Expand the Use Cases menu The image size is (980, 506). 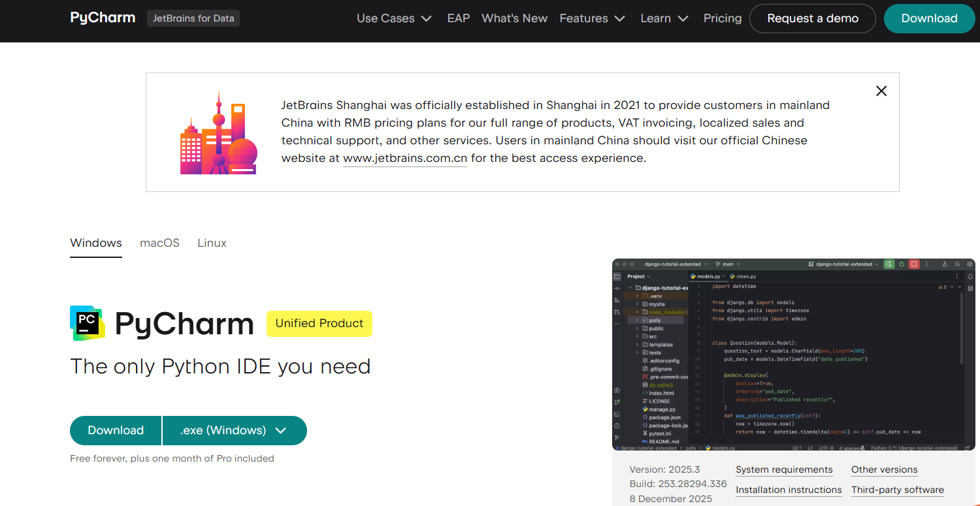(x=394, y=18)
